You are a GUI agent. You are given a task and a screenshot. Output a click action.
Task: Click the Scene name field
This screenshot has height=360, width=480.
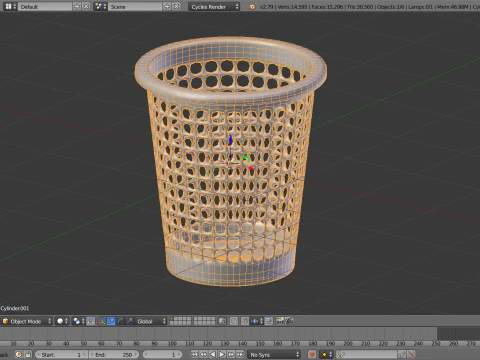tap(135, 6)
